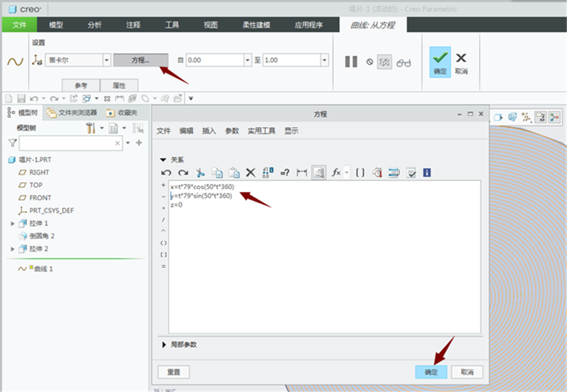
Task: Select the RIGHT datum plane in tree
Action: click(x=34, y=172)
